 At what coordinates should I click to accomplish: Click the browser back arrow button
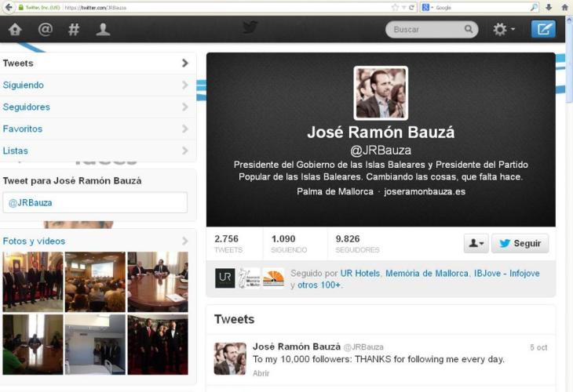7,7
